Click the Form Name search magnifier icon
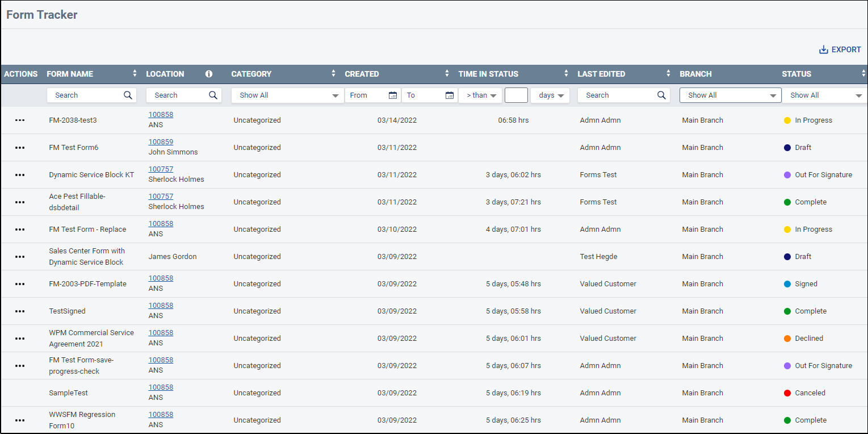The image size is (868, 434). coord(128,95)
